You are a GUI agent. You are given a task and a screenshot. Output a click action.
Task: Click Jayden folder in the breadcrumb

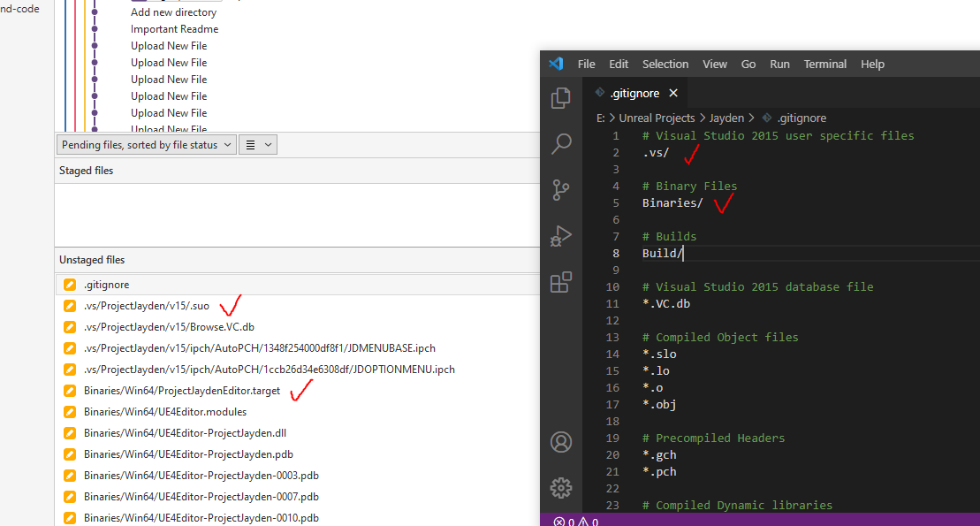[726, 118]
